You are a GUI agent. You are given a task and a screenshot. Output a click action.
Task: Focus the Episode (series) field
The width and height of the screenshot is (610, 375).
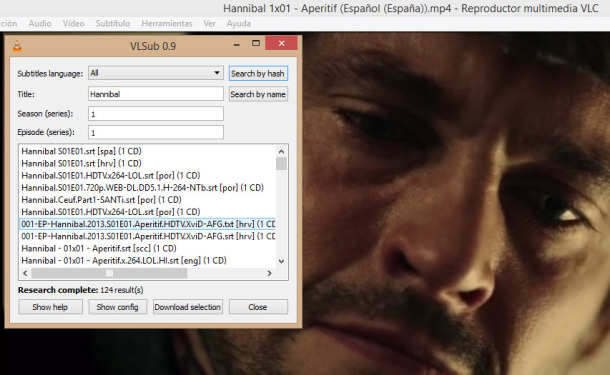pyautogui.click(x=156, y=132)
